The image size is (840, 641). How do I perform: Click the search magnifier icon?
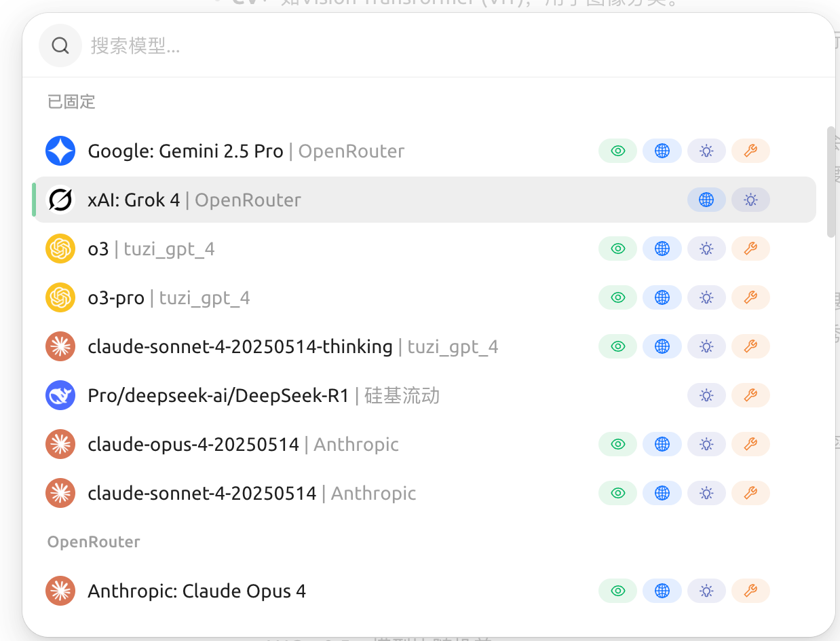[60, 45]
